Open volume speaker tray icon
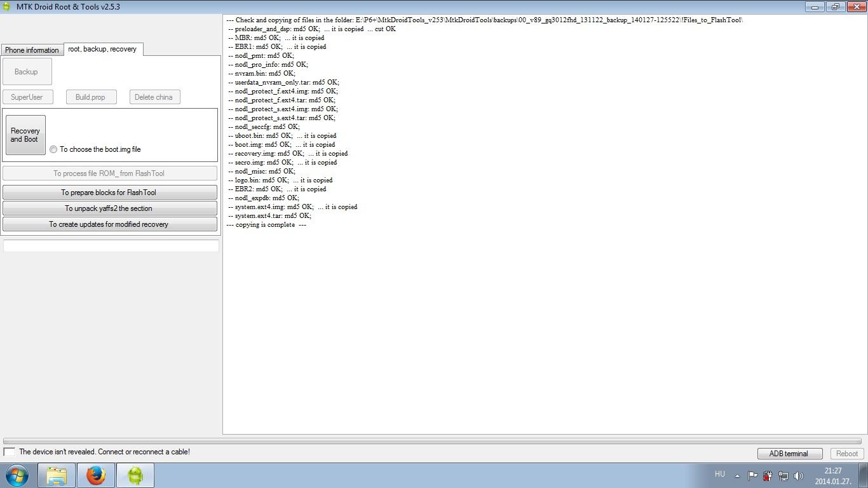This screenshot has height=488, width=868. (799, 475)
